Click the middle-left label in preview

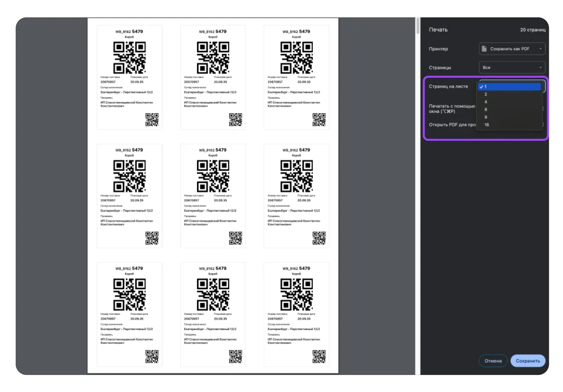130,196
